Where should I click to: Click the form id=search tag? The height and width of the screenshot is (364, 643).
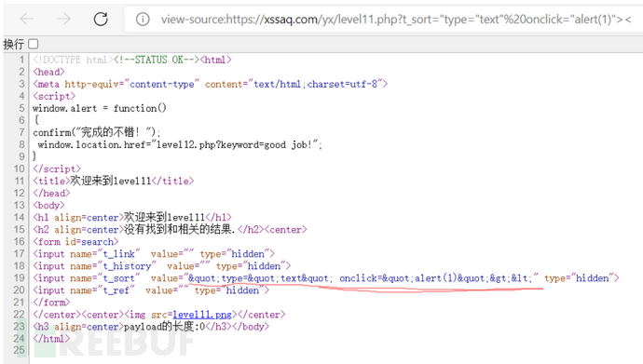click(x=75, y=241)
